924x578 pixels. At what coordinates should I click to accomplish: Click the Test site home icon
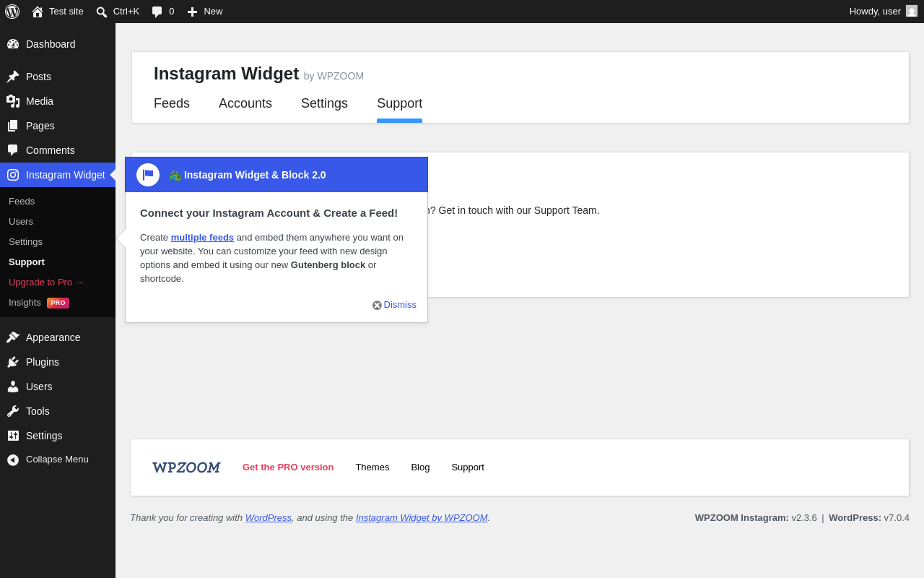coord(38,12)
